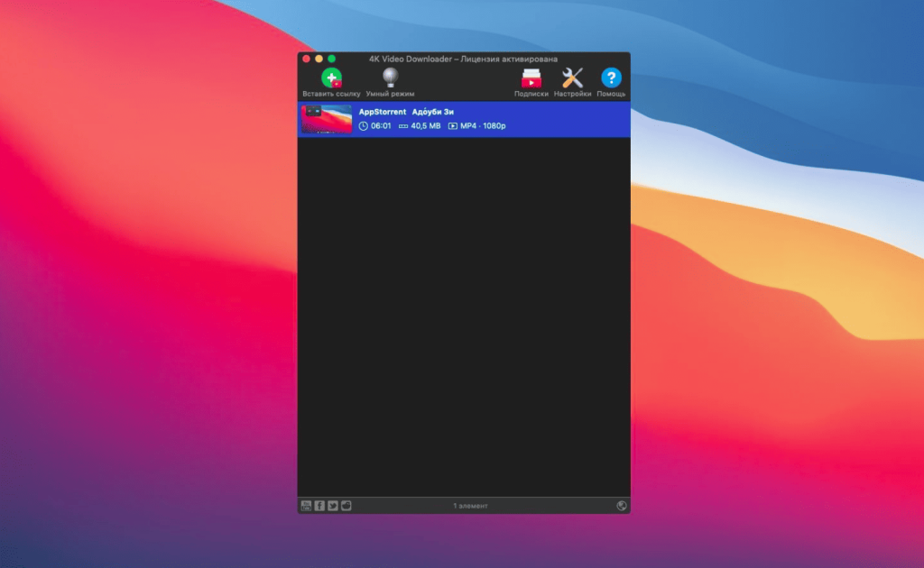The image size is (924, 568).
Task: Click the Facebook icon in status bar
Action: (319, 506)
